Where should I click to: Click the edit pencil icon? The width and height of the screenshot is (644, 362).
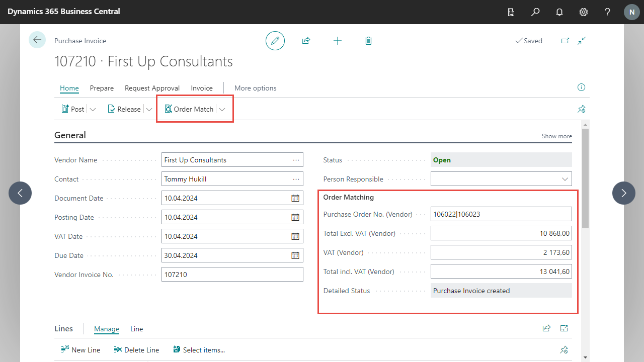point(275,41)
